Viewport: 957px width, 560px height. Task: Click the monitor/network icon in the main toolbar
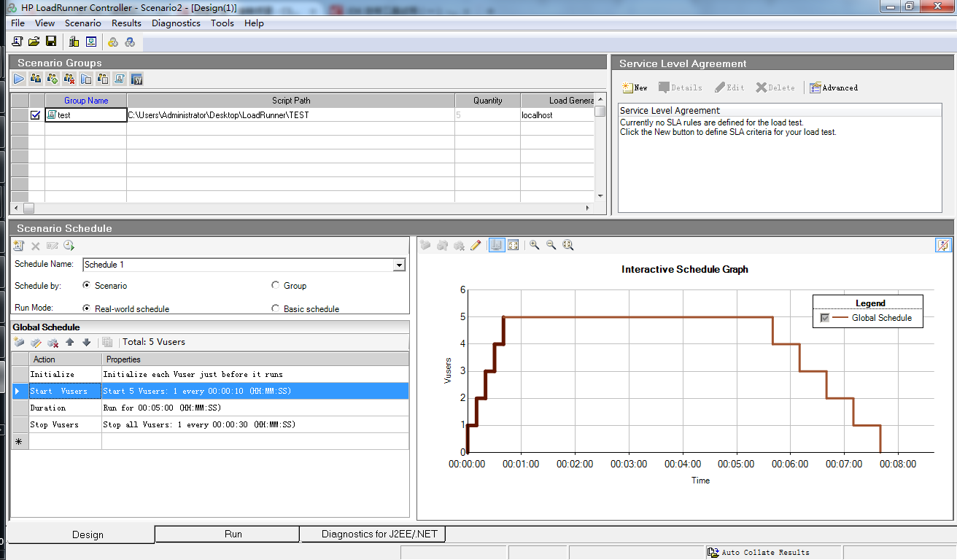[x=91, y=42]
